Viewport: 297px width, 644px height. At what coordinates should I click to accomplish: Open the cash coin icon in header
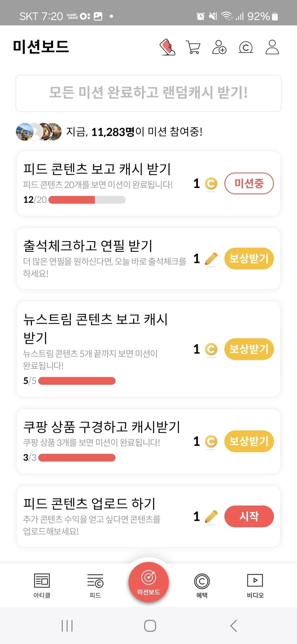246,47
